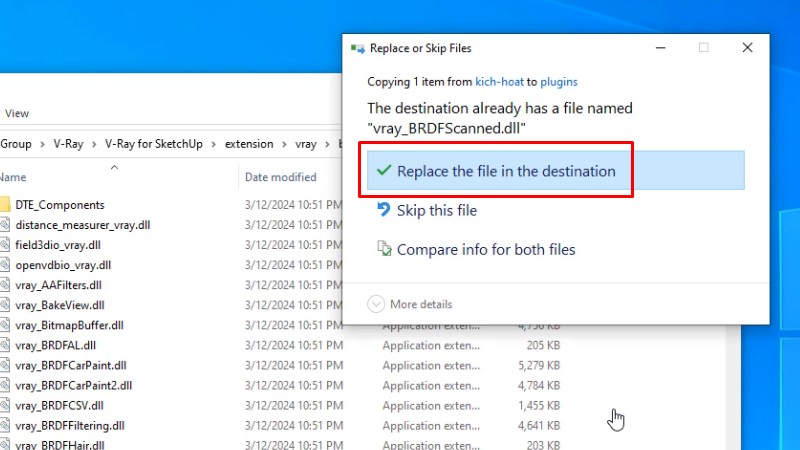Click the 5,279 KB size cell
This screenshot has width=800, height=450.
(x=539, y=365)
